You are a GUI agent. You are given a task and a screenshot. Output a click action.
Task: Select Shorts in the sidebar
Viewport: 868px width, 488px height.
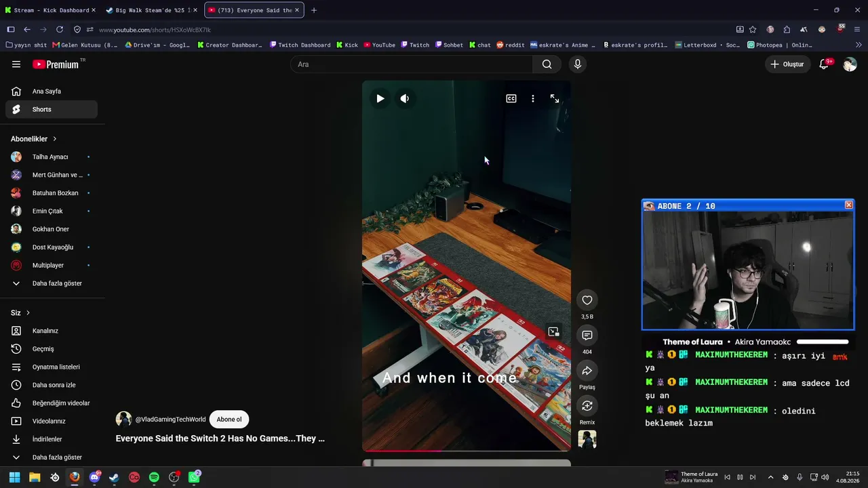(x=52, y=109)
